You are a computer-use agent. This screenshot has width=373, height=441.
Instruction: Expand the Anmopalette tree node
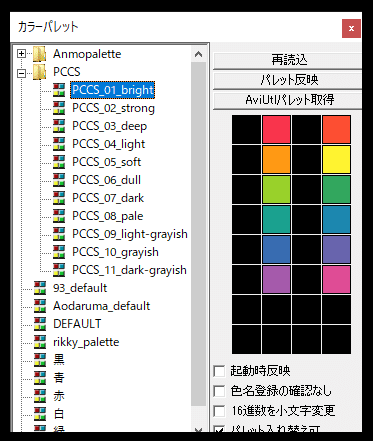click(21, 54)
